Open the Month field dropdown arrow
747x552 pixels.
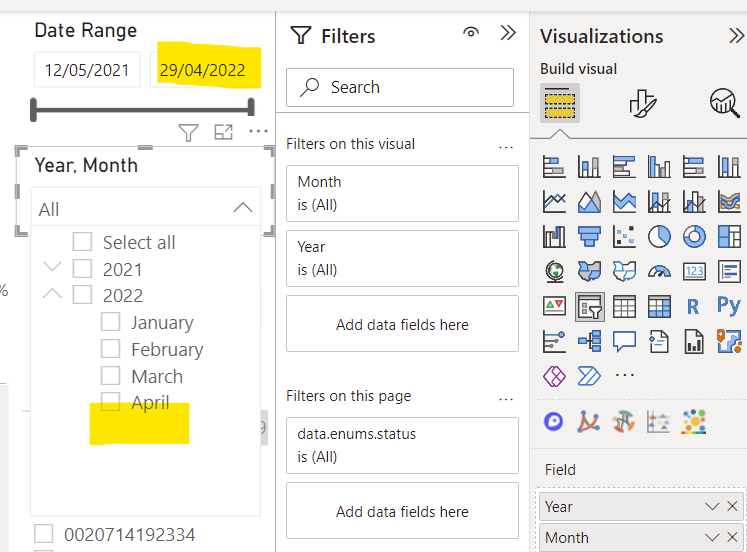point(712,538)
